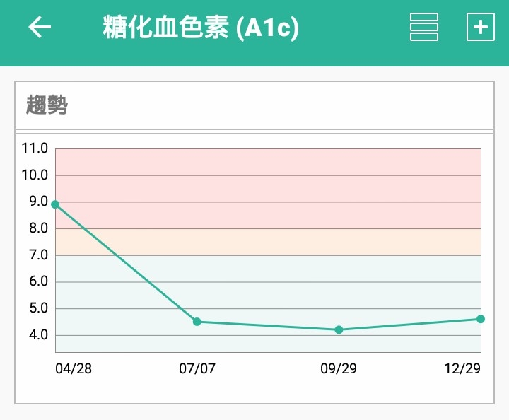Image resolution: width=509 pixels, height=420 pixels.
Task: Select the 12/29 data point on chart
Action: coord(481,319)
